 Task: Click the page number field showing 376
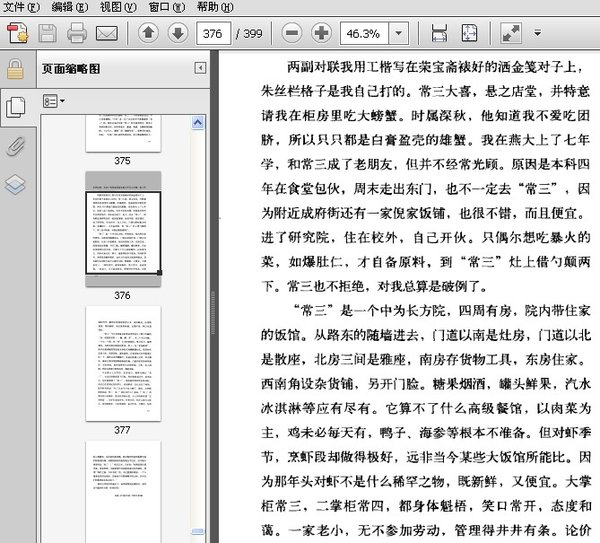pos(212,34)
